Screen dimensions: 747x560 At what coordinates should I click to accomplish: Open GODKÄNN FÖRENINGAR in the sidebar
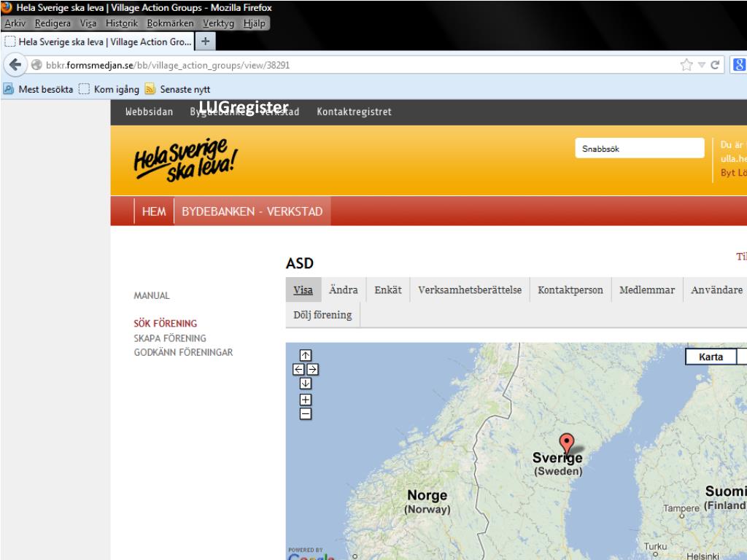tap(183, 352)
